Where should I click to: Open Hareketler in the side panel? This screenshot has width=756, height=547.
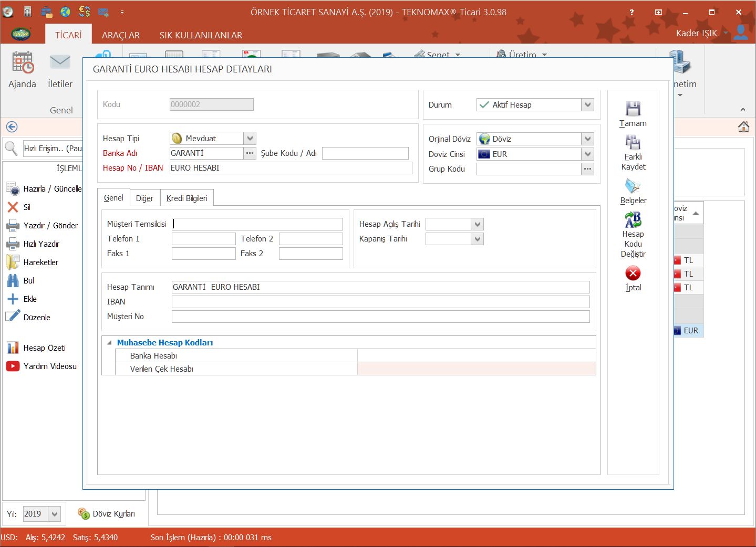(x=32, y=262)
